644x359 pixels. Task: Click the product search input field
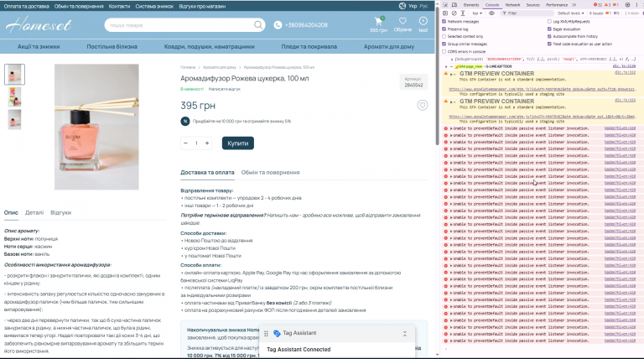[180, 25]
